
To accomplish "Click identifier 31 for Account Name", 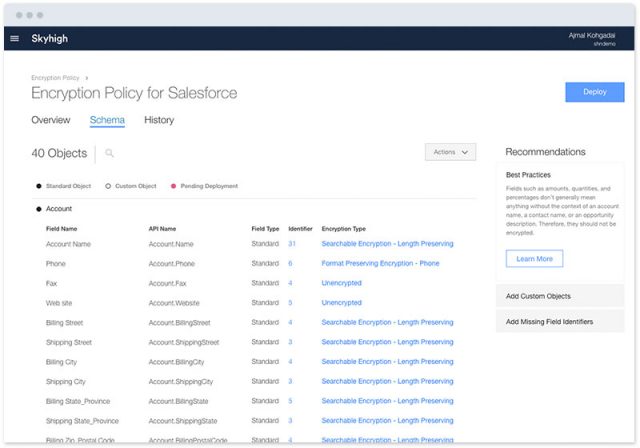I will [292, 244].
